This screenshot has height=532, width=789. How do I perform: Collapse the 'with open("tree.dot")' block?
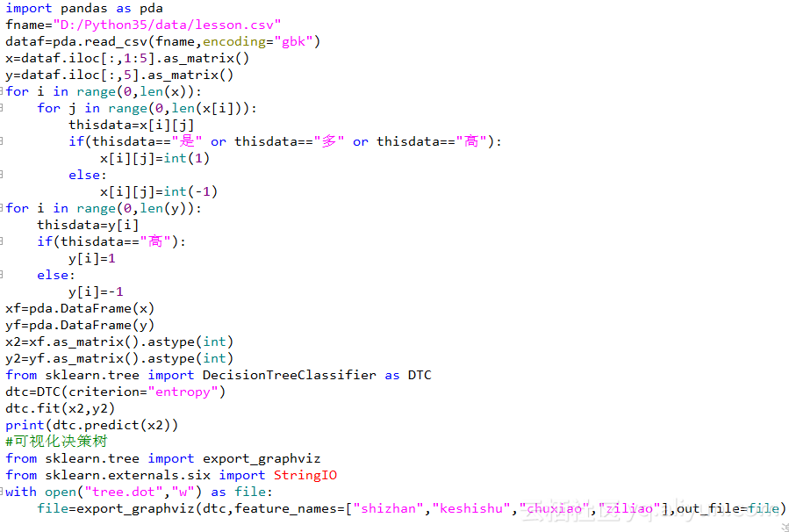click(x=2, y=492)
